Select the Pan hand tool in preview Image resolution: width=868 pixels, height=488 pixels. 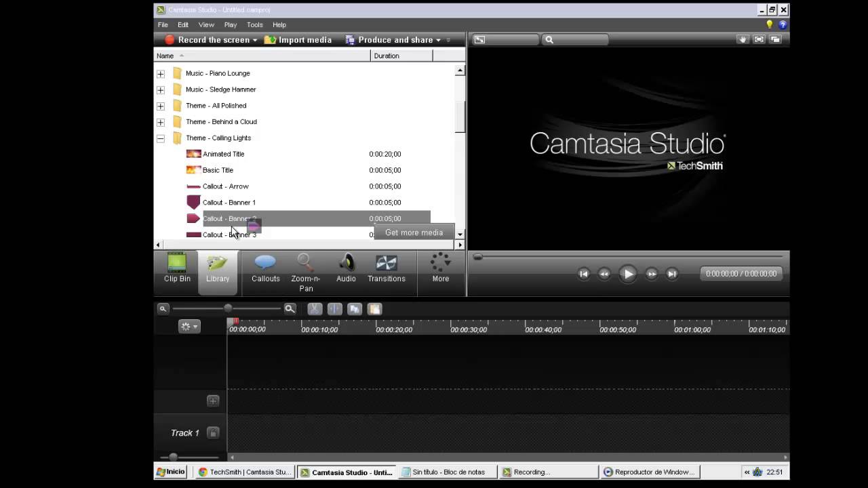(x=743, y=39)
